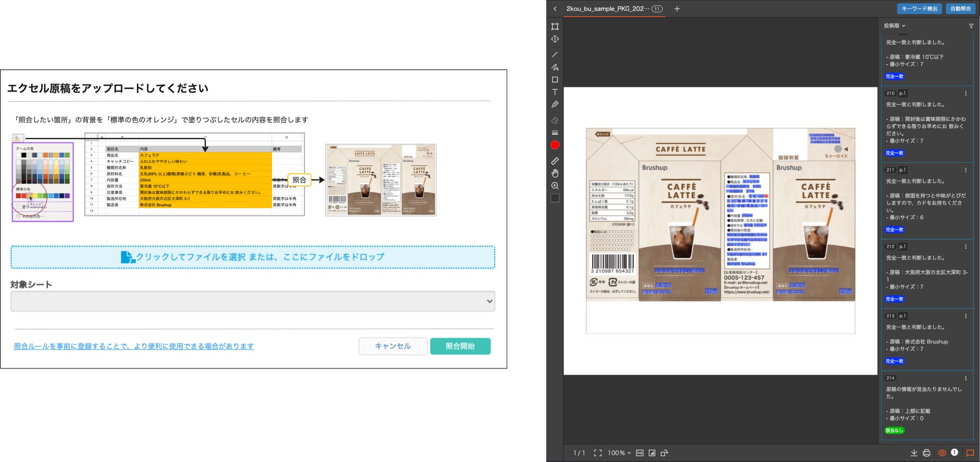Click the zoom magnifier tool

point(555,186)
